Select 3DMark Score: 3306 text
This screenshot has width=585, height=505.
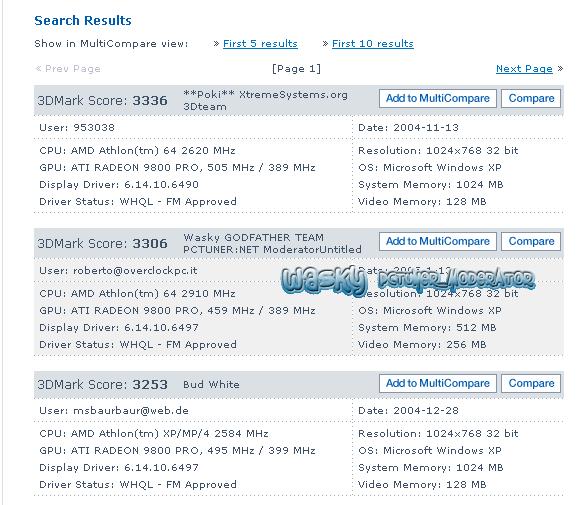click(102, 244)
